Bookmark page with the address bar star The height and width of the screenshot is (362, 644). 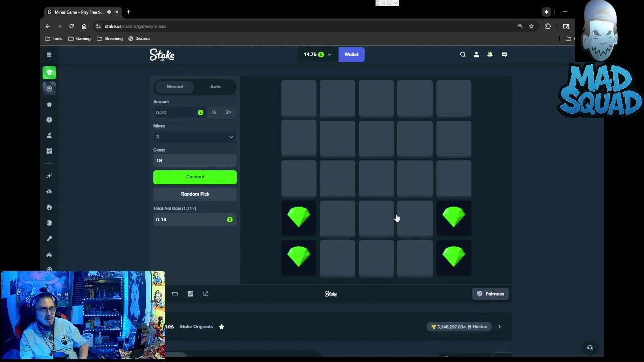point(531,26)
